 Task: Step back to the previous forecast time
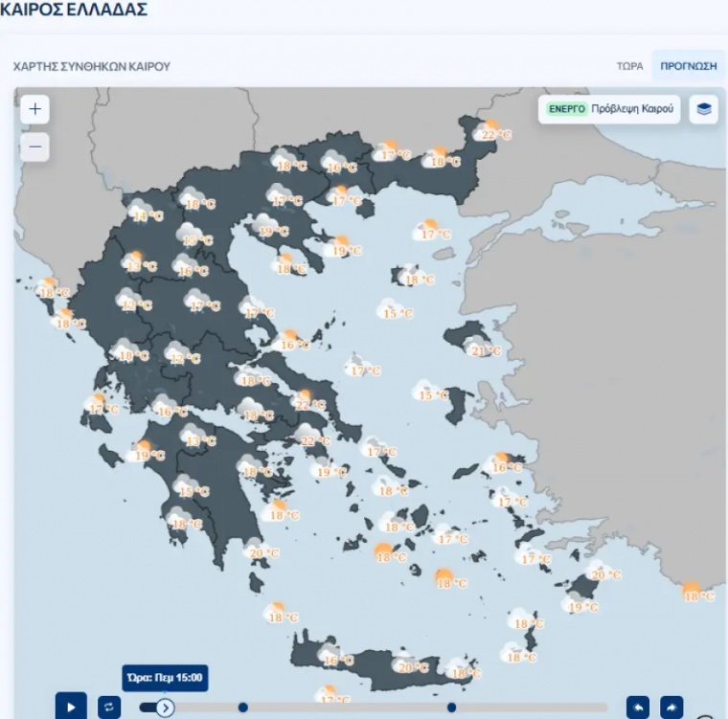(638, 707)
